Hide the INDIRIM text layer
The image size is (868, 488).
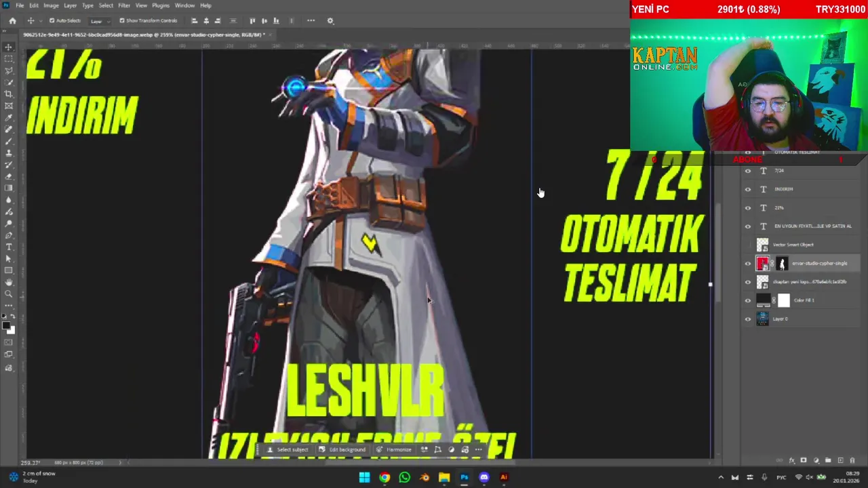(748, 189)
